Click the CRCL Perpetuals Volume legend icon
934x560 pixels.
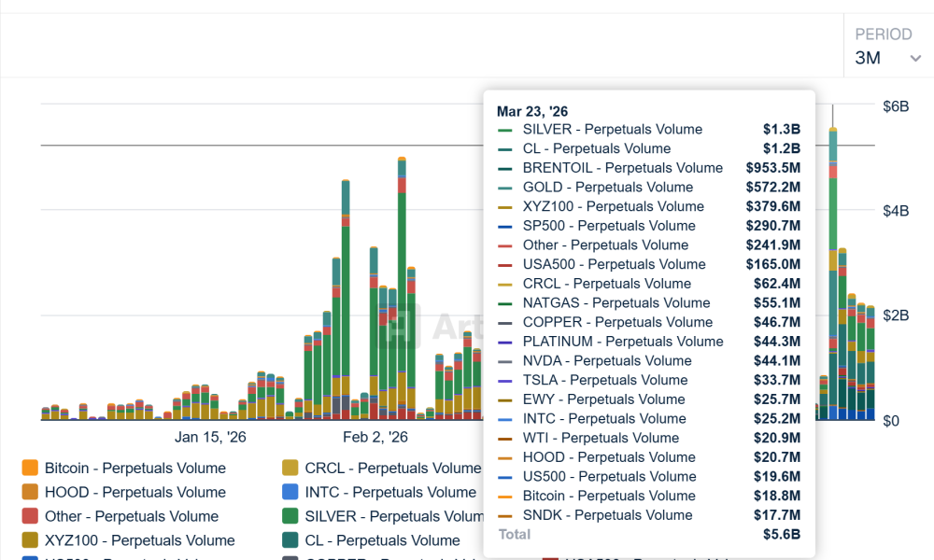click(290, 468)
